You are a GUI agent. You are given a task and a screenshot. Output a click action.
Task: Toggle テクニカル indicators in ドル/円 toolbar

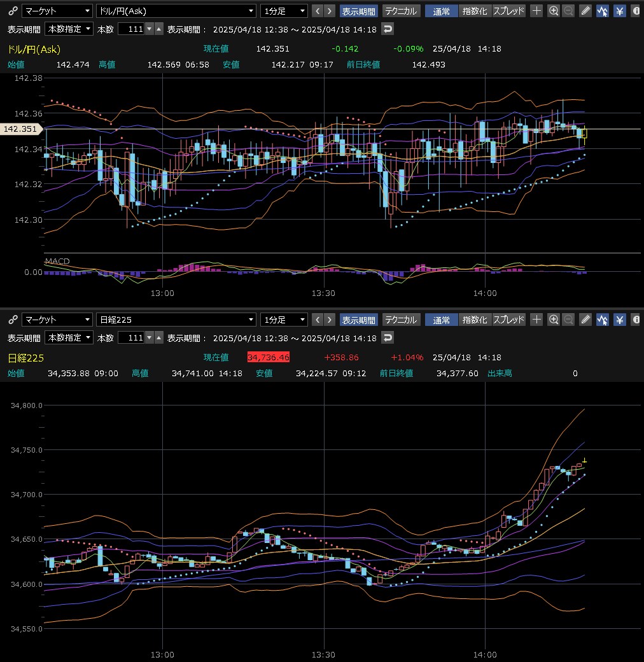tap(401, 11)
